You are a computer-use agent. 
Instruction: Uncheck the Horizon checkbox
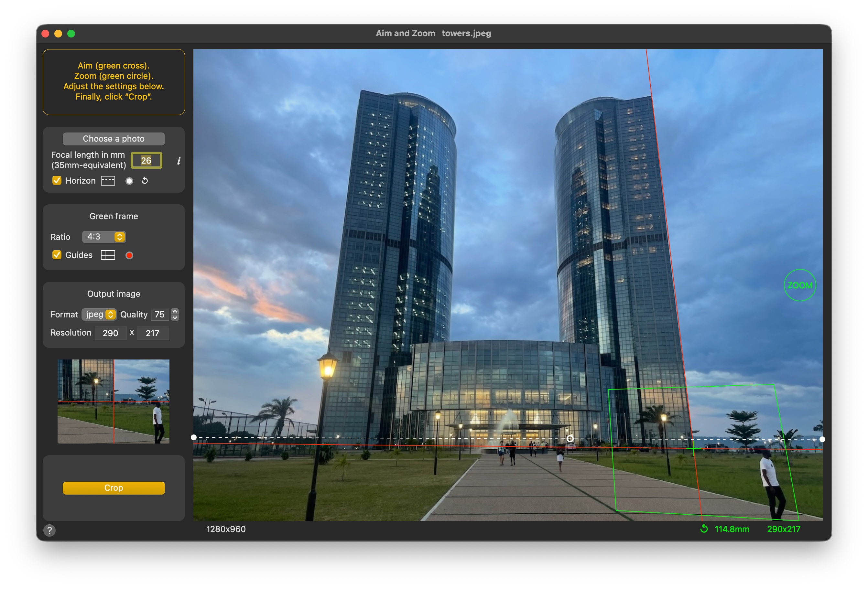point(57,181)
